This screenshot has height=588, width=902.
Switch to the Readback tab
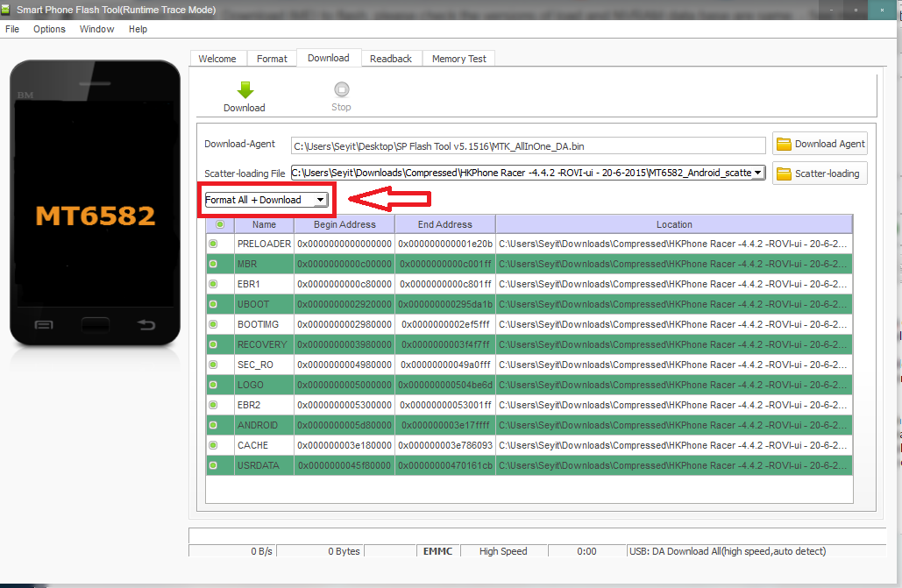(390, 59)
